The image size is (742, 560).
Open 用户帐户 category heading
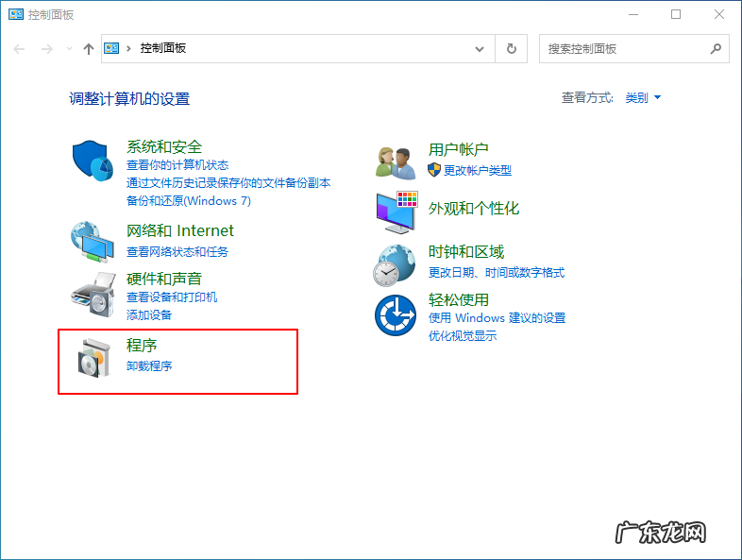(x=459, y=149)
